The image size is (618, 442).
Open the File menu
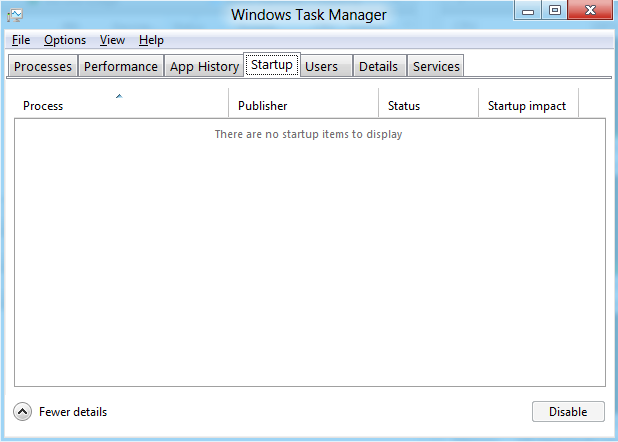point(21,40)
